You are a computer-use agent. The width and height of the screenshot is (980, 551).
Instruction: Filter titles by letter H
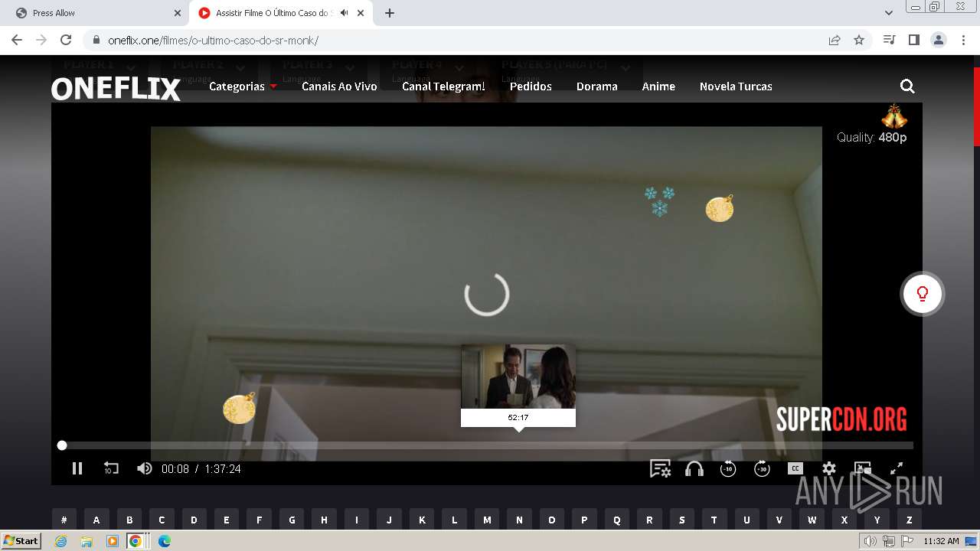[x=324, y=520]
